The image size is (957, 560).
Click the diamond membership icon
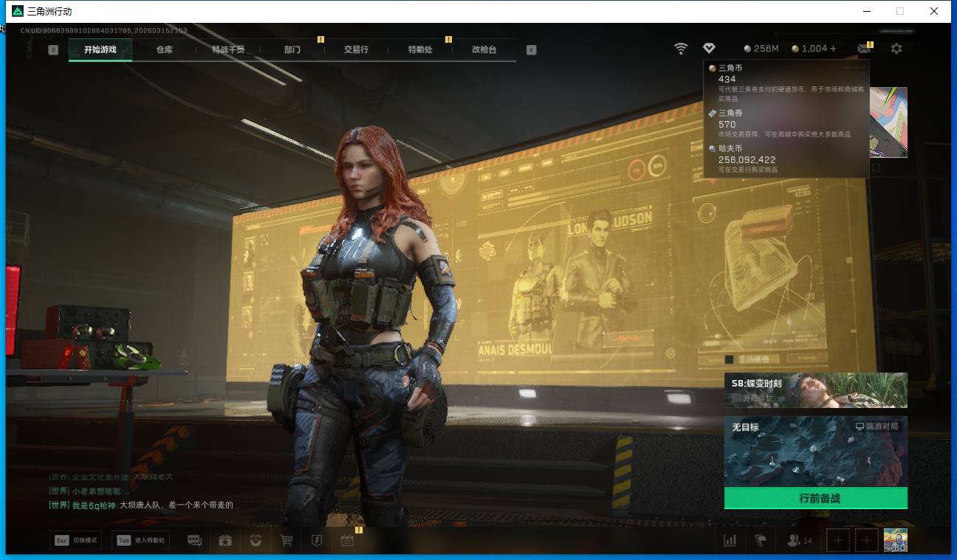[x=709, y=49]
